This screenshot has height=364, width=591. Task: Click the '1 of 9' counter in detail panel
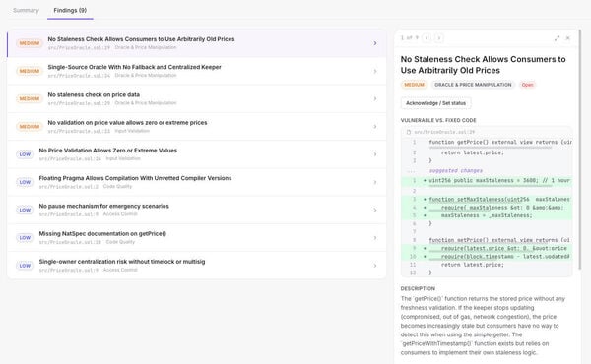(x=410, y=38)
